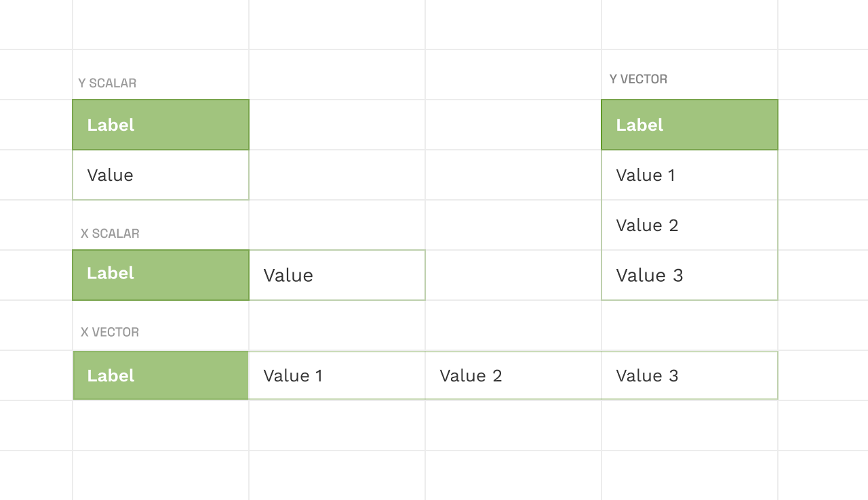Click the X VECTOR heading text

tap(110, 333)
